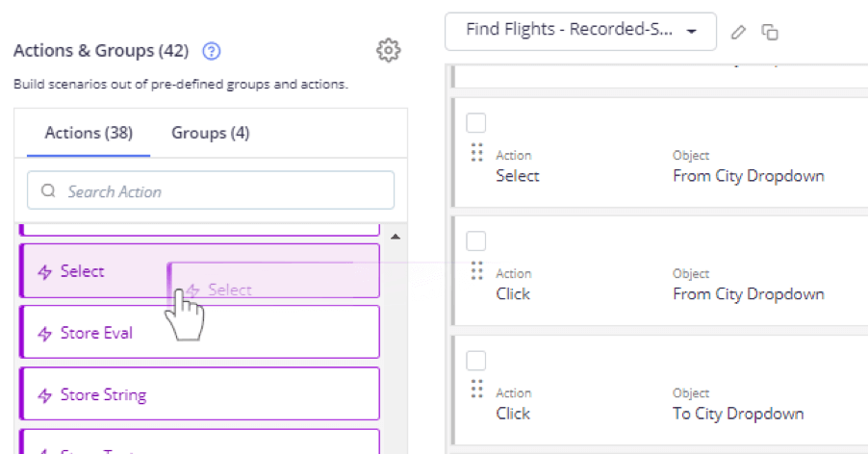Click the copy scenario icon
This screenshot has height=454, width=868.
click(x=770, y=32)
